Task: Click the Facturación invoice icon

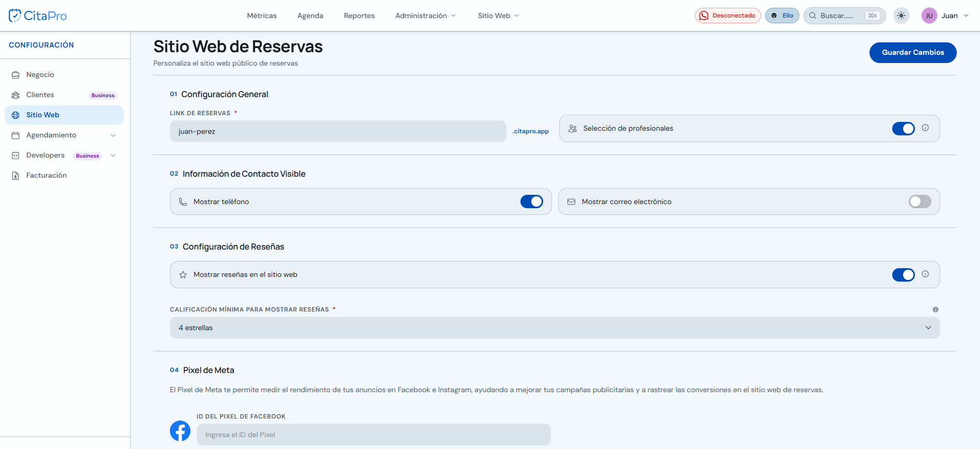Action: point(15,176)
